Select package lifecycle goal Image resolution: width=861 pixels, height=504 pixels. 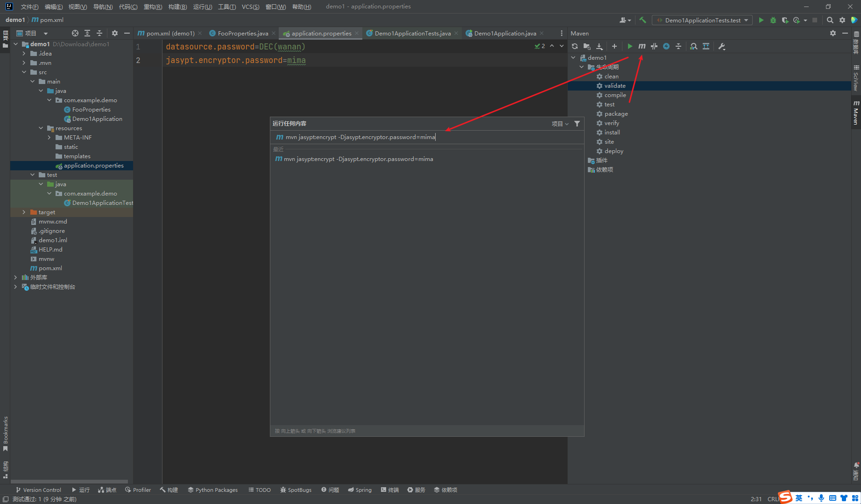[616, 113]
